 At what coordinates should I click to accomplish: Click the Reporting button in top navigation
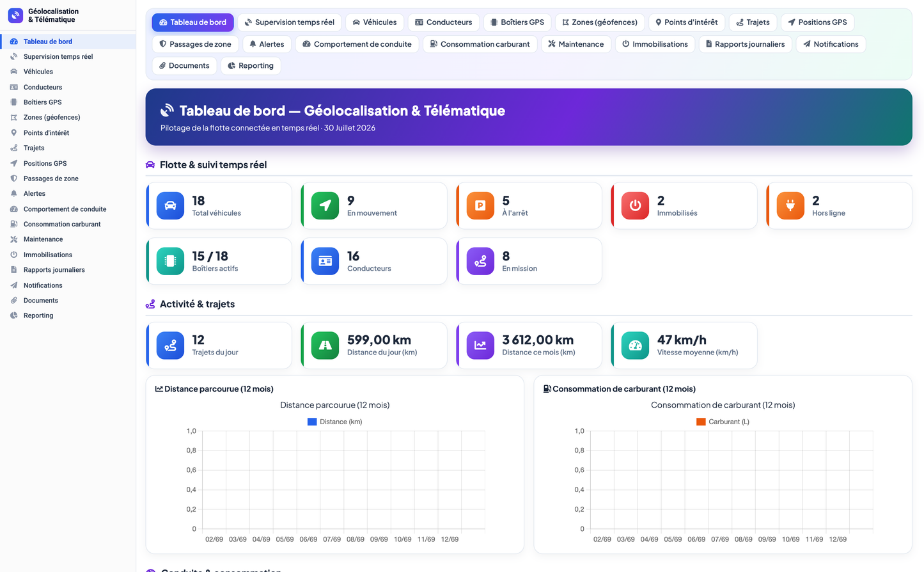click(x=251, y=66)
